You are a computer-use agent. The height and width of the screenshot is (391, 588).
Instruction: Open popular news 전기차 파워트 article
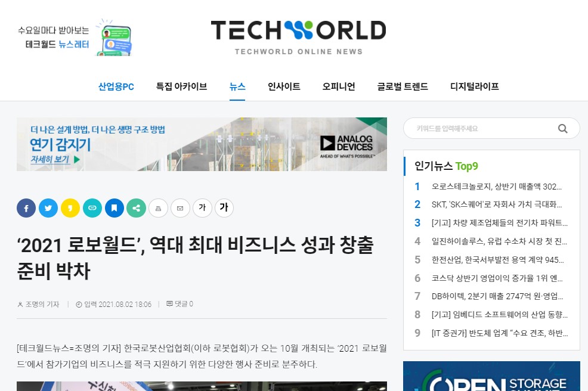coord(500,223)
